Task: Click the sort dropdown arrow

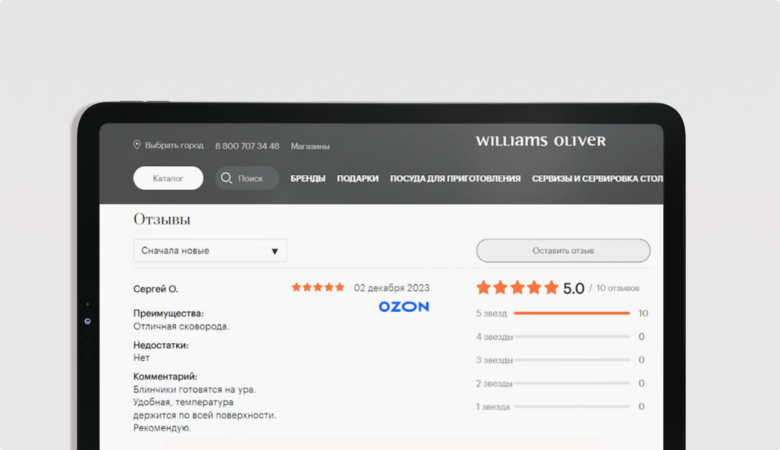Action: tap(275, 251)
